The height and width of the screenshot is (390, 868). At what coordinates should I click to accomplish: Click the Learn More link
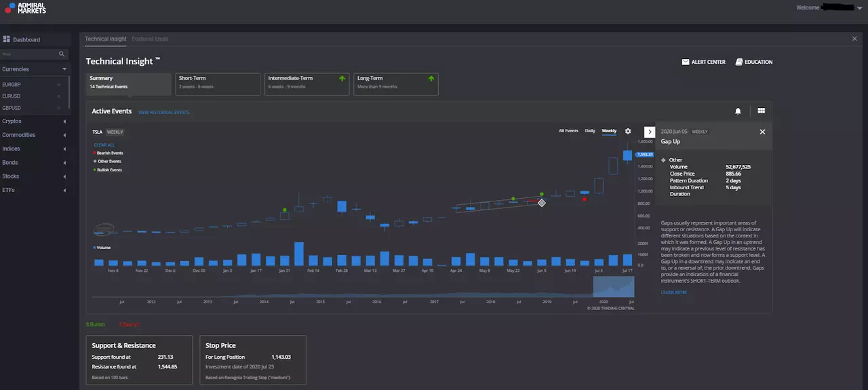point(674,292)
